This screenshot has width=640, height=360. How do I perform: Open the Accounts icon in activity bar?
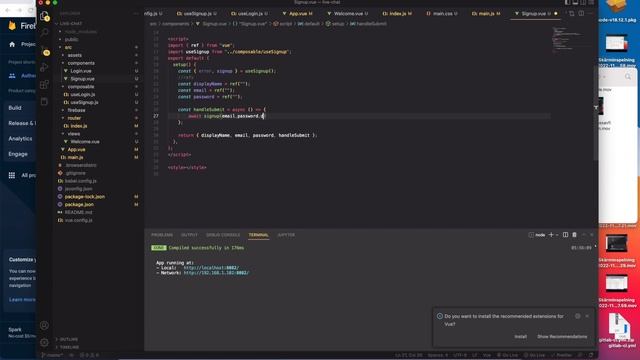click(x=44, y=325)
